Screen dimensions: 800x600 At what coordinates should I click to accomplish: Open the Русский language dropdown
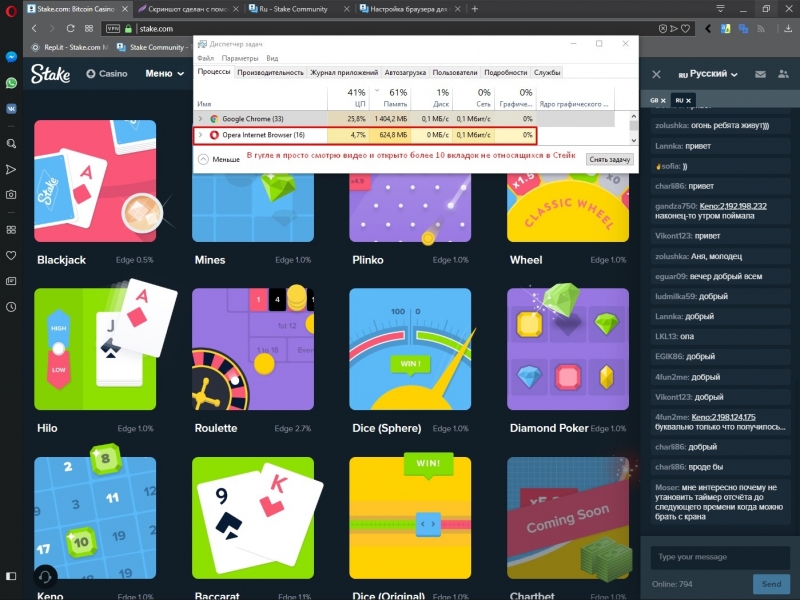click(x=708, y=74)
